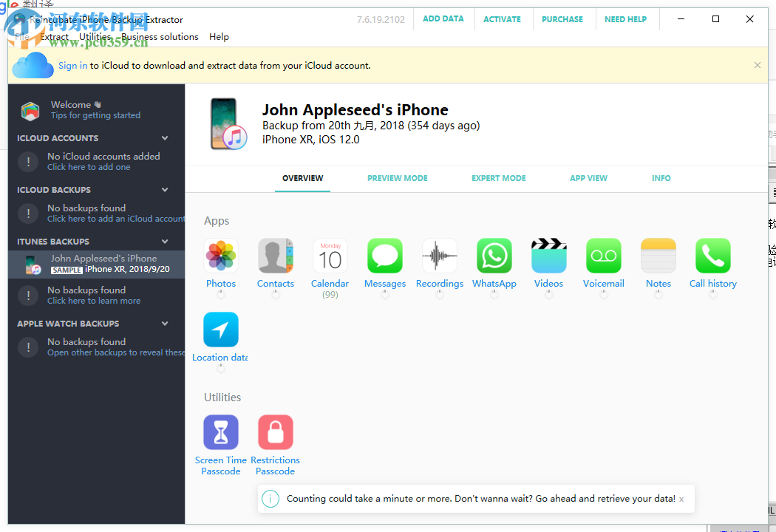Open the Utilities menu
Screen dimensions: 776x532
point(94,36)
